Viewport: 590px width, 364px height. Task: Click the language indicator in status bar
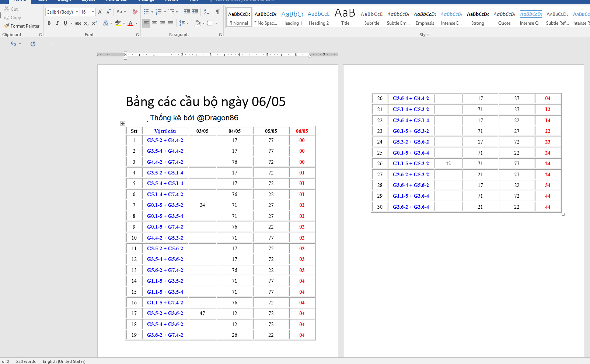click(x=64, y=361)
